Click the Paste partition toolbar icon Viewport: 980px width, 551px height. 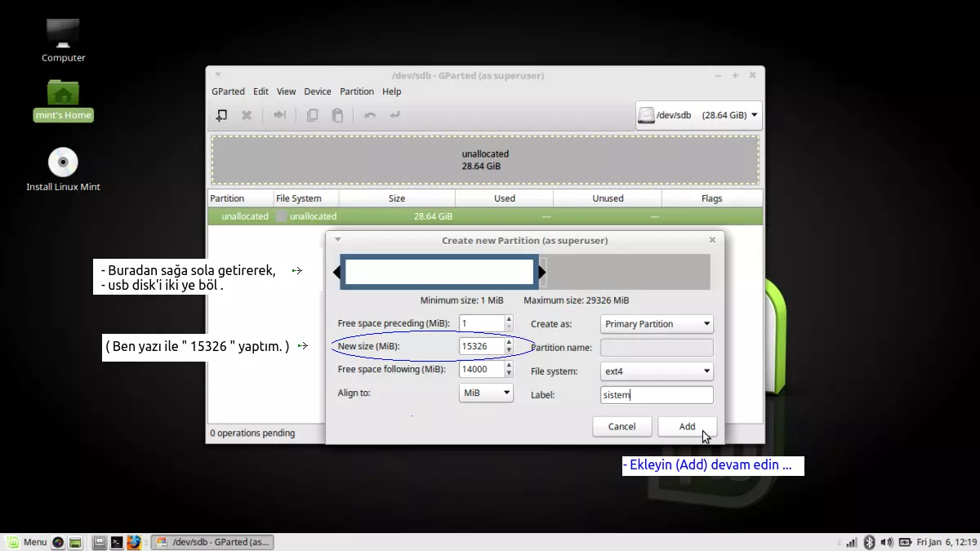click(x=337, y=116)
